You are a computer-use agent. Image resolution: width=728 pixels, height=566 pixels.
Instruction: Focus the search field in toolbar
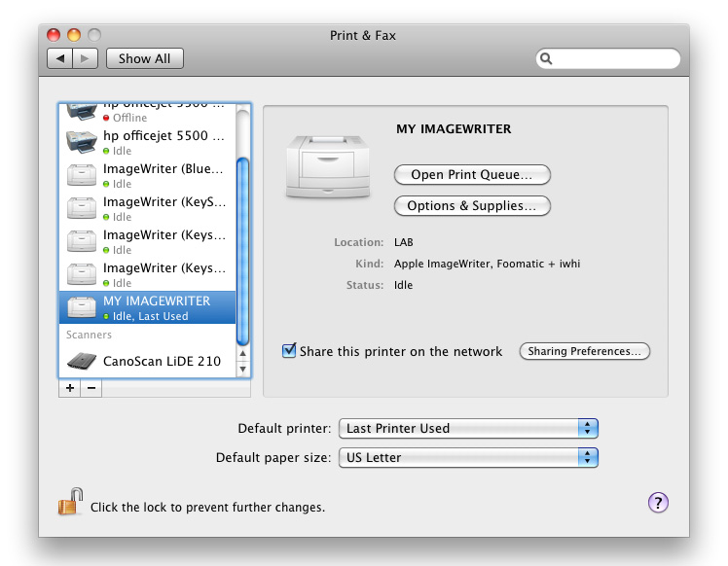pos(608,58)
